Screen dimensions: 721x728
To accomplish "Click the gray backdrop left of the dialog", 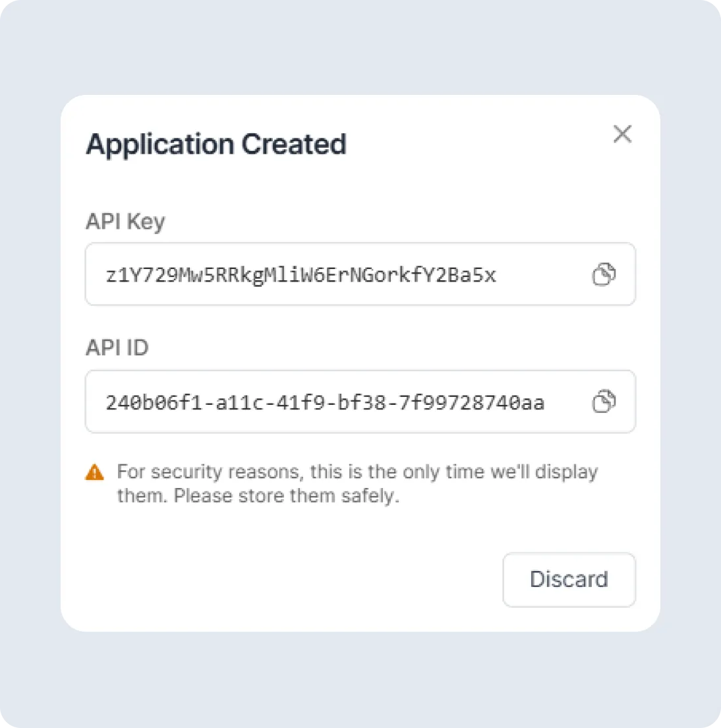I will point(30,363).
